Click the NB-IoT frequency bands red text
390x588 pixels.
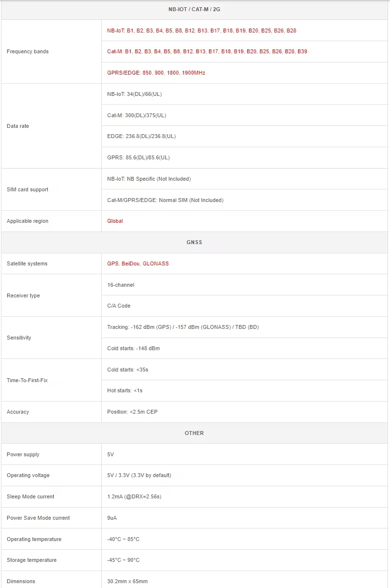pyautogui.click(x=201, y=31)
